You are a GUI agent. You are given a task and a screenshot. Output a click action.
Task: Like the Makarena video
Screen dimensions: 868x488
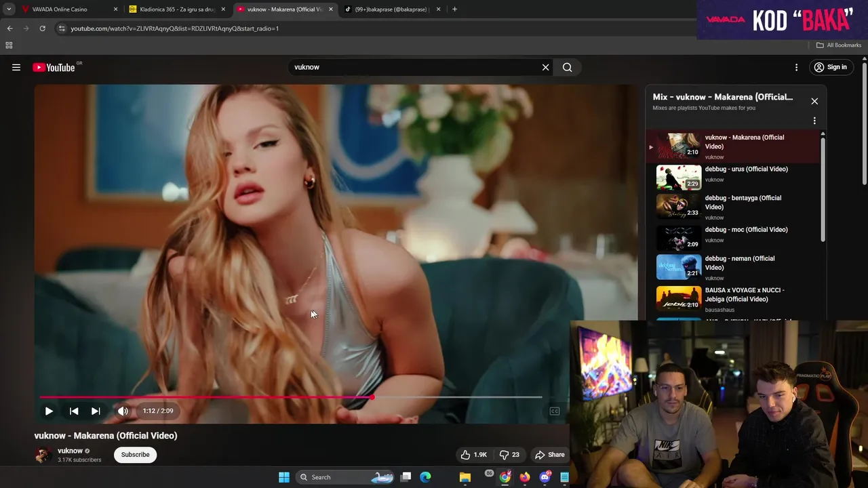(473, 455)
